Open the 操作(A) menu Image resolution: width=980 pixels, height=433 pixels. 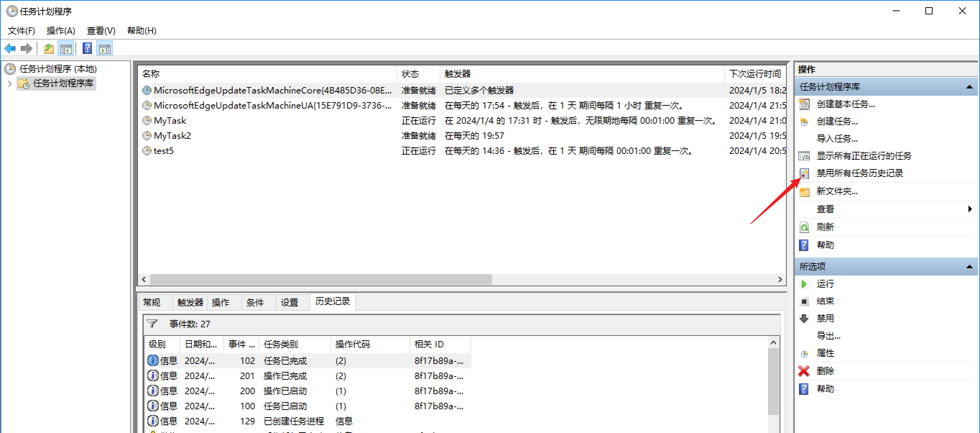click(60, 31)
